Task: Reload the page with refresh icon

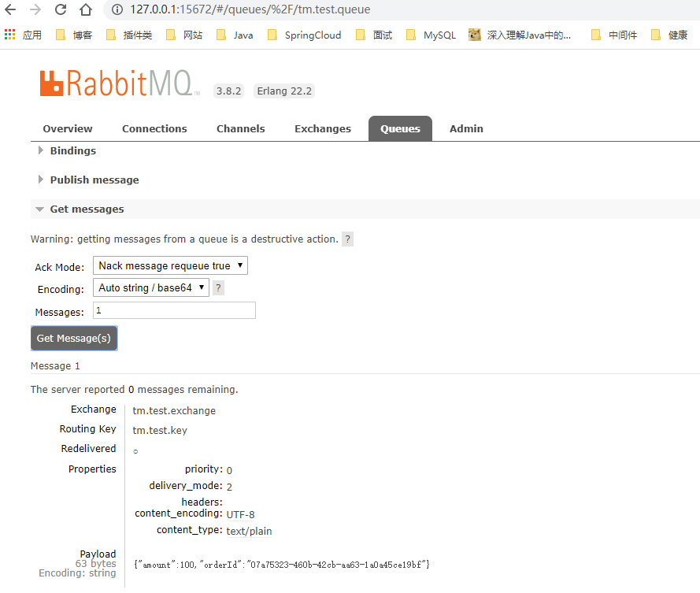Action: click(61, 9)
